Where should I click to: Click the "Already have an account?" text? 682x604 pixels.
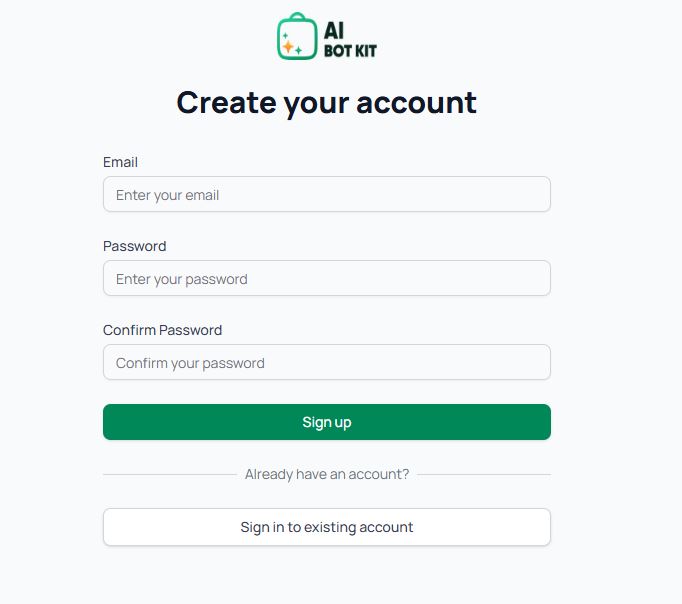point(327,474)
